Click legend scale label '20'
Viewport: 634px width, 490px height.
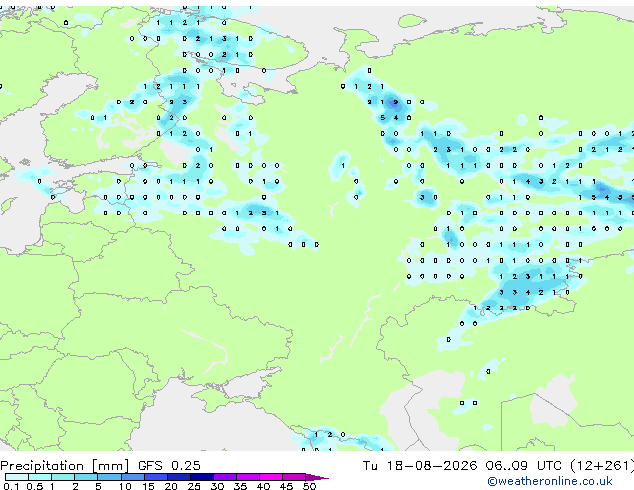171,486
